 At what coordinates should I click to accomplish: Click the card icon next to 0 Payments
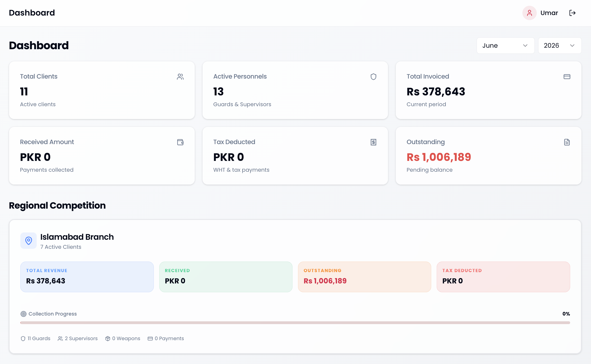coord(150,338)
